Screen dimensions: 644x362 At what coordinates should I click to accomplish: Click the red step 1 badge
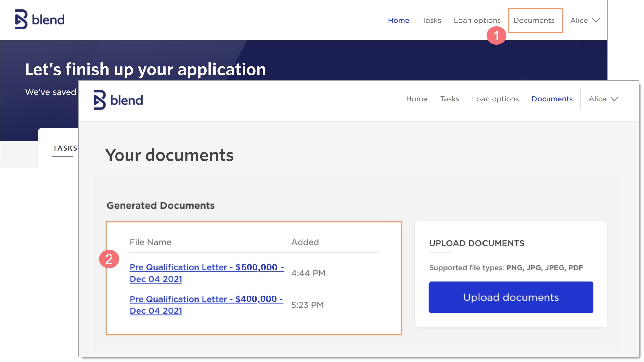[496, 35]
